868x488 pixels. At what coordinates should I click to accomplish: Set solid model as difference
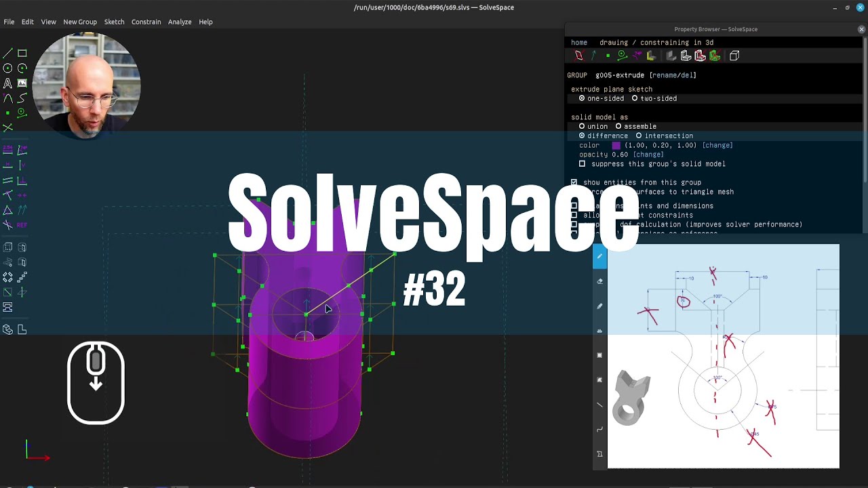pos(603,136)
